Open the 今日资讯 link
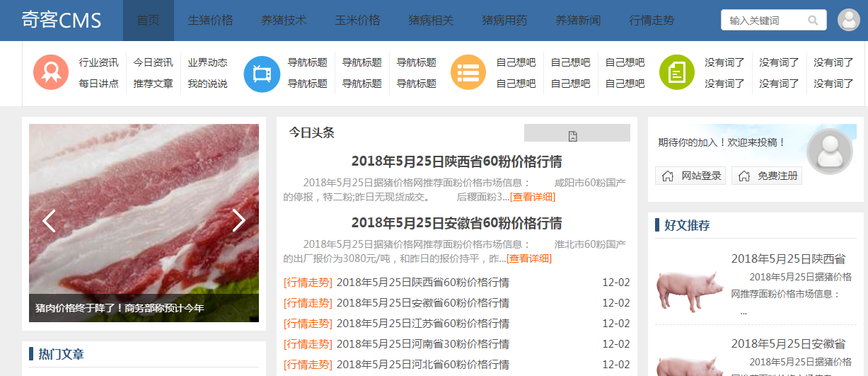The height and width of the screenshot is (376, 868). point(154,62)
